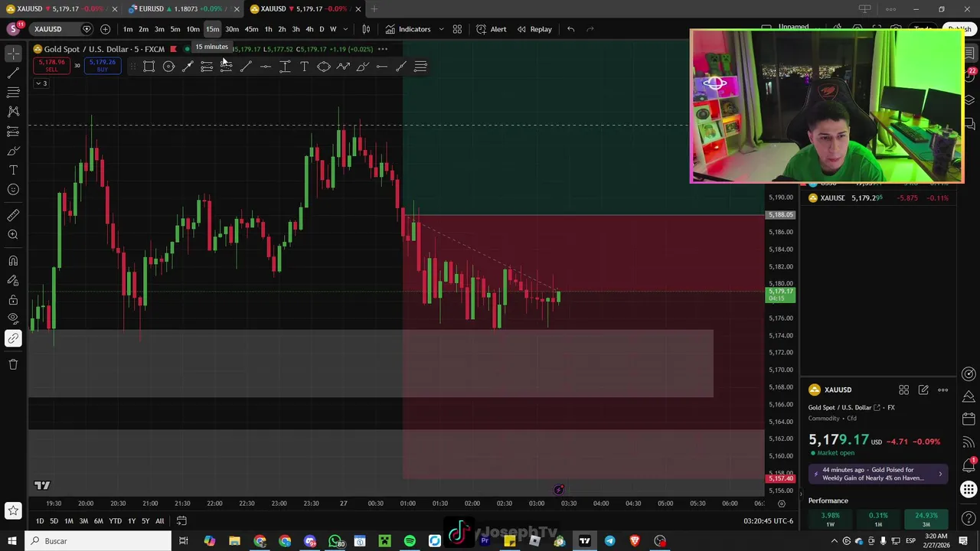Switch to the 5m interval
Viewport: 980px width, 551px height.
coord(175,29)
